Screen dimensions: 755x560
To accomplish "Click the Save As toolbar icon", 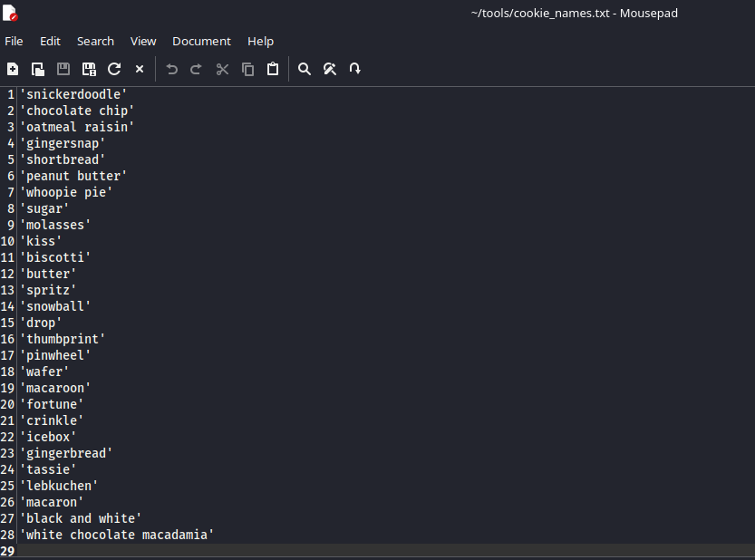I will (89, 69).
